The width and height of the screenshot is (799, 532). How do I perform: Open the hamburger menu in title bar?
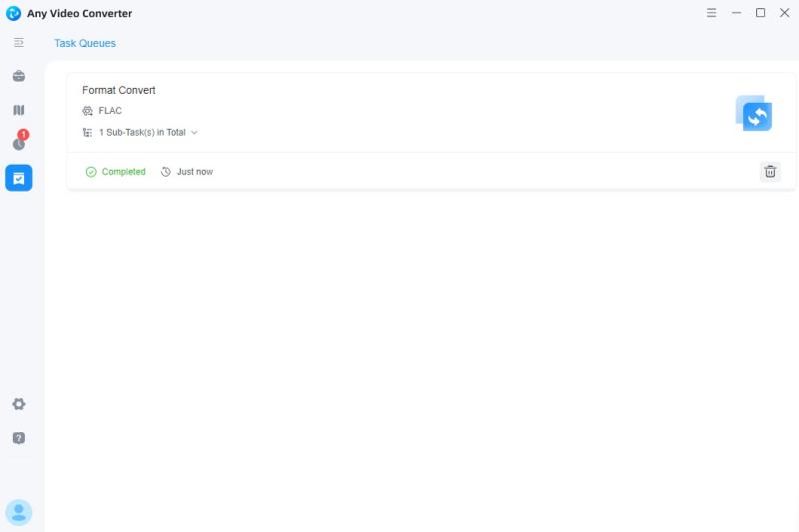711,13
